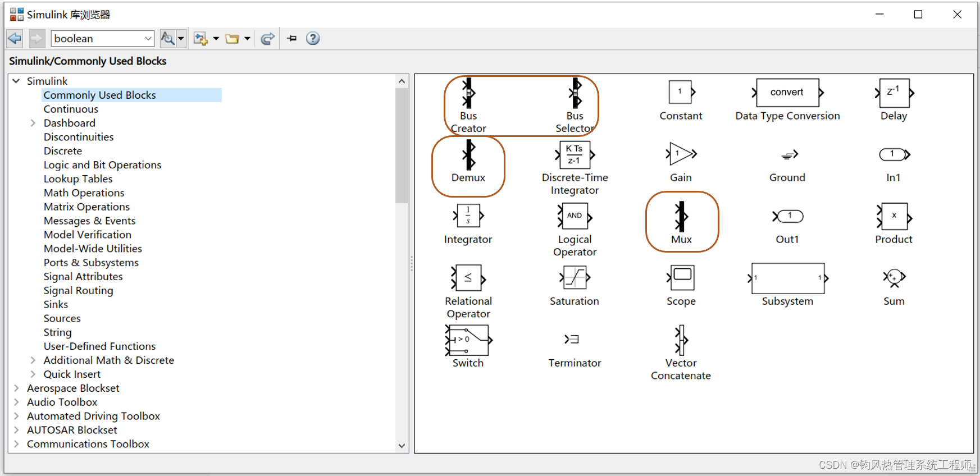The image size is (980, 476).
Task: Click the tree scrollbar up arrow
Action: [402, 81]
